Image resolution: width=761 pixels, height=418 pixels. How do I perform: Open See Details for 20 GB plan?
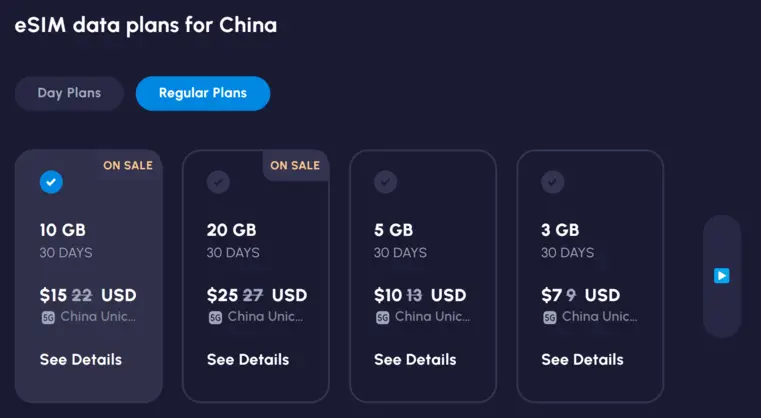pyautogui.click(x=248, y=359)
